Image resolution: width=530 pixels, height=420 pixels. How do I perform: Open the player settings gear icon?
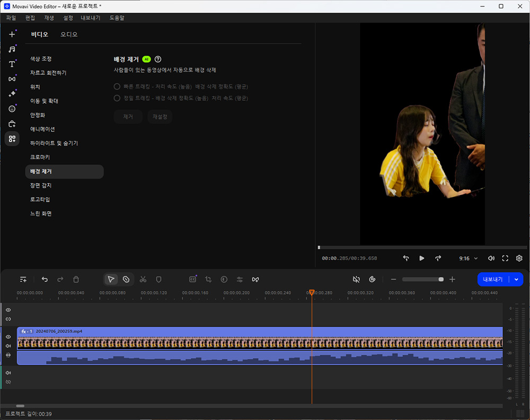click(519, 258)
